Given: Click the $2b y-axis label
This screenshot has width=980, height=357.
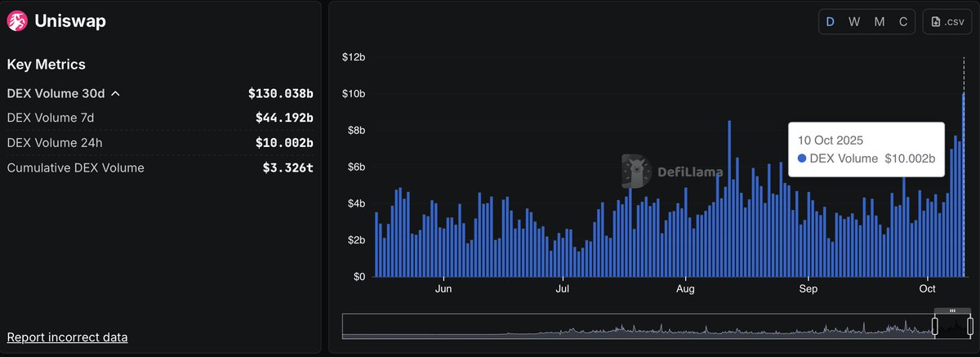Looking at the screenshot, I should pos(356,240).
